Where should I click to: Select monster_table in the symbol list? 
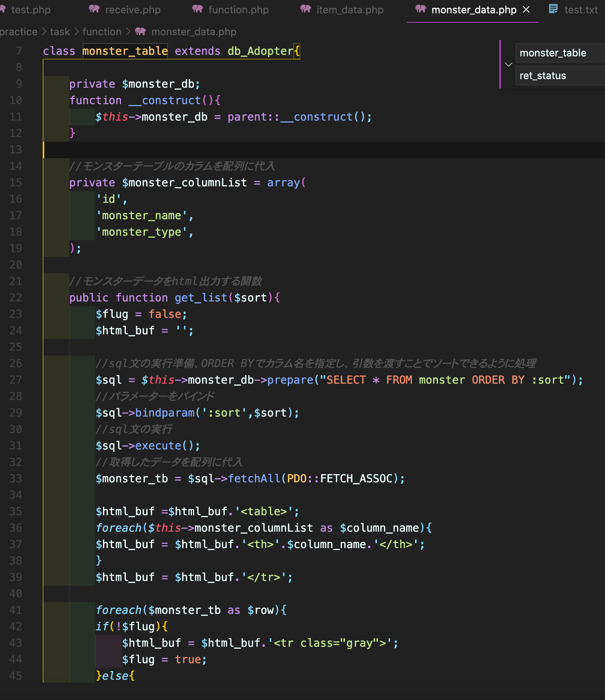553,53
